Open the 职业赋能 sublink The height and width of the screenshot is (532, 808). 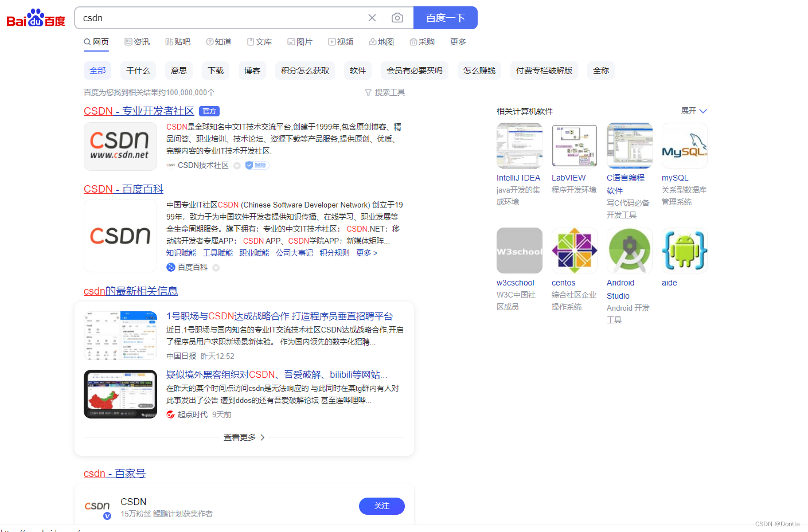[254, 253]
